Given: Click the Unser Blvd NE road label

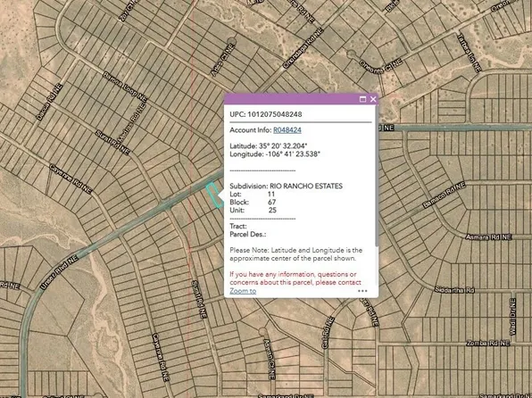Looking at the screenshot, I should (60, 273).
